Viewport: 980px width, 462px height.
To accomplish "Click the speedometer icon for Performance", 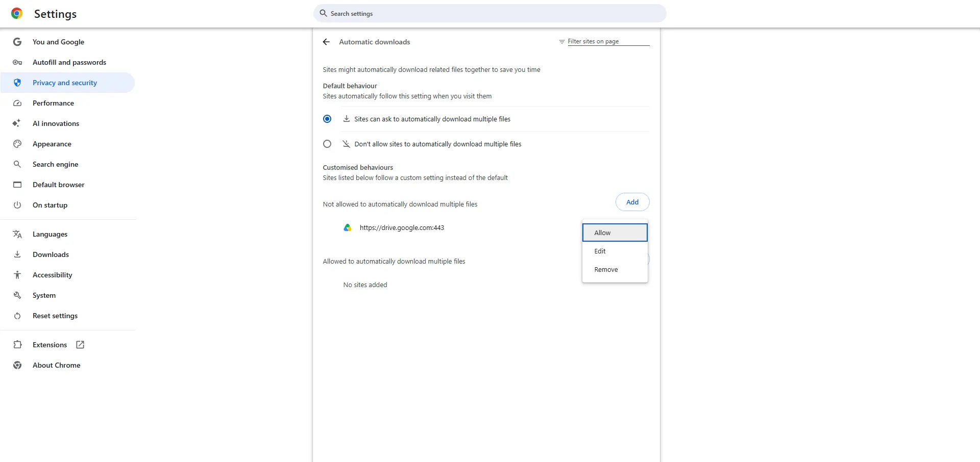I will click(17, 103).
